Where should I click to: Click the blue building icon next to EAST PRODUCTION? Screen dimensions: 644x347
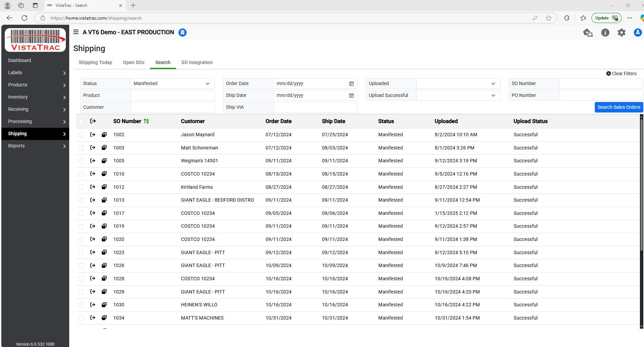pos(183,33)
